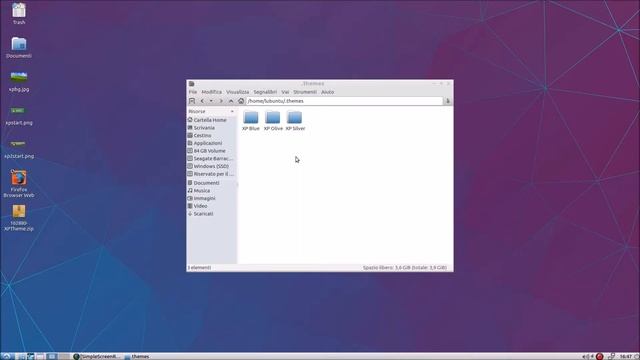Click the path bar /home/lubuntu/.themes
Screen dimensions: 640x360
pos(344,101)
